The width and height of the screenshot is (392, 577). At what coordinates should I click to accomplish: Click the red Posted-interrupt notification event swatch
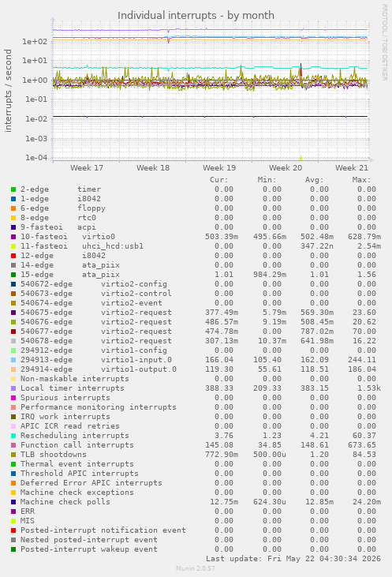pos(13,530)
